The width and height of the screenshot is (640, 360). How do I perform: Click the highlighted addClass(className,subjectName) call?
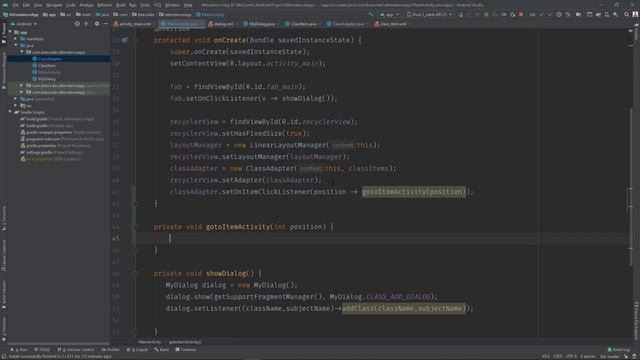coord(404,308)
